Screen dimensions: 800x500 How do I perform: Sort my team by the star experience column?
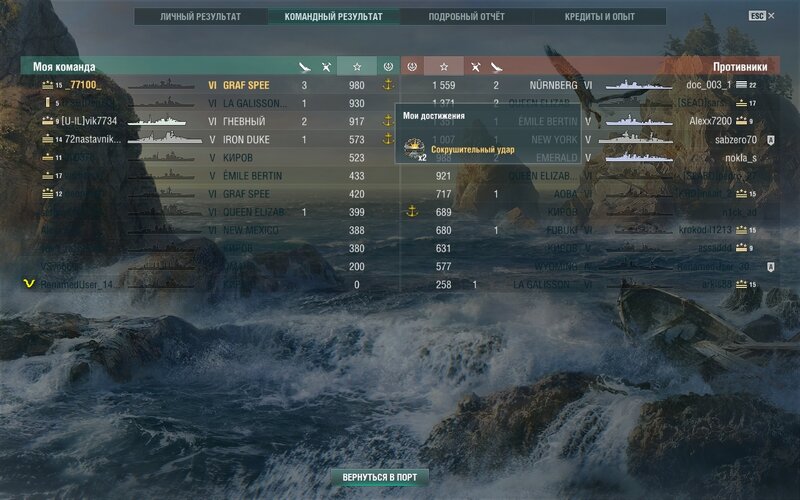[x=357, y=66]
